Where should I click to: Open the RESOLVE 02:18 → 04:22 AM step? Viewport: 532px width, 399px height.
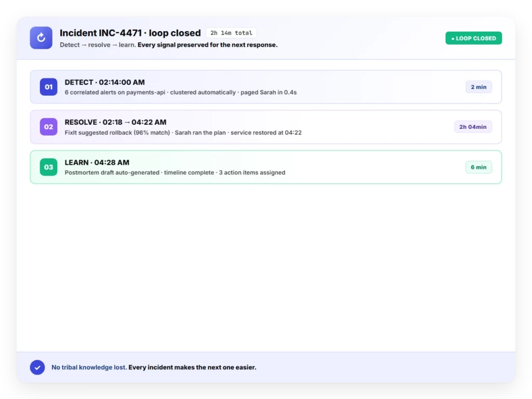click(x=266, y=127)
